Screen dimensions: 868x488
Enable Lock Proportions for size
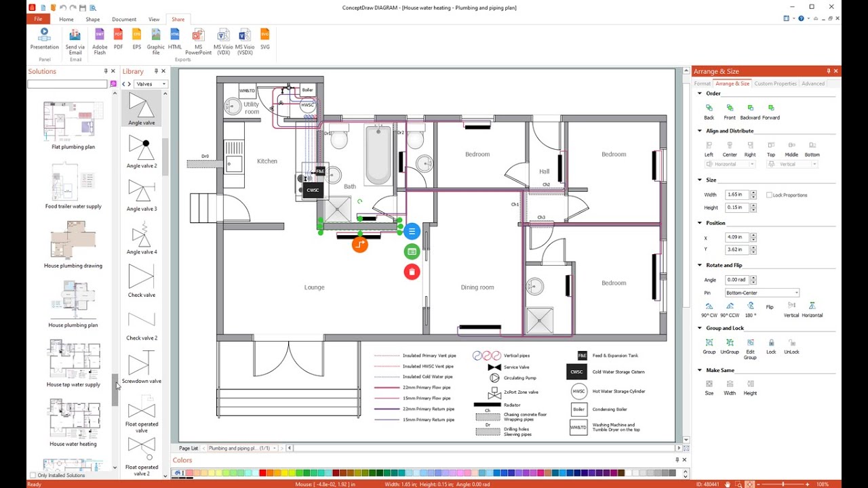click(x=770, y=195)
